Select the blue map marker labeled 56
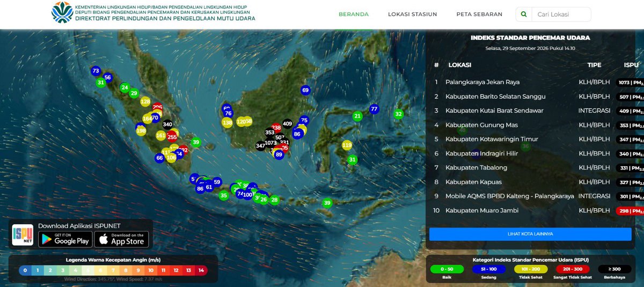 point(108,77)
